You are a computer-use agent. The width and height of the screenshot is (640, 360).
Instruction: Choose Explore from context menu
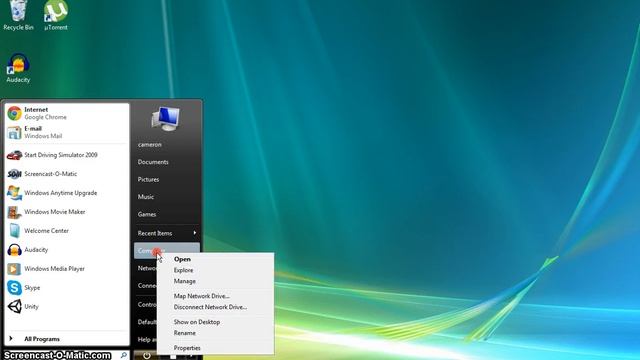(x=216, y=270)
